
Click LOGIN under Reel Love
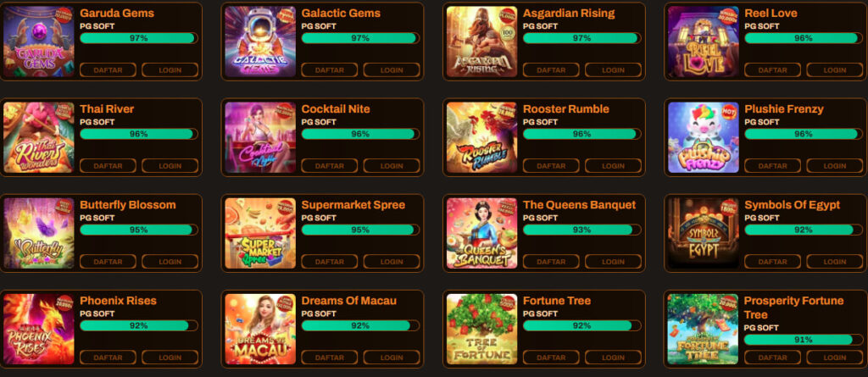(x=834, y=70)
